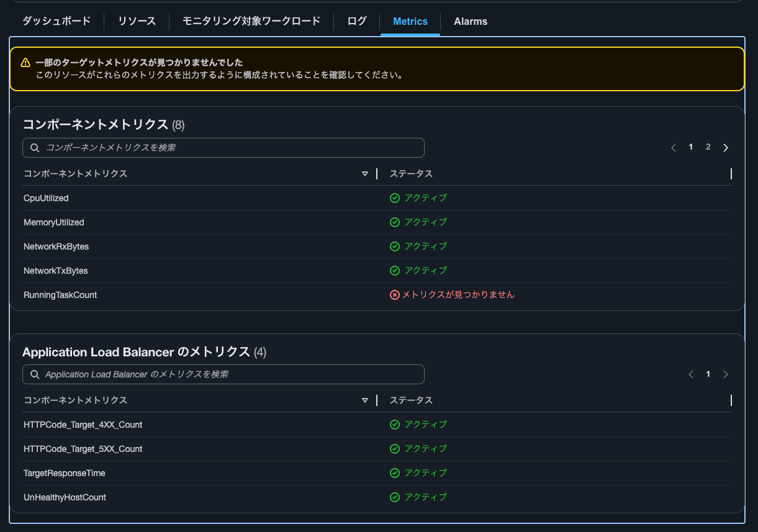Screen dimensions: 758x532
Task: Click page 1 in Load Balancer pagination
Action: [708, 374]
